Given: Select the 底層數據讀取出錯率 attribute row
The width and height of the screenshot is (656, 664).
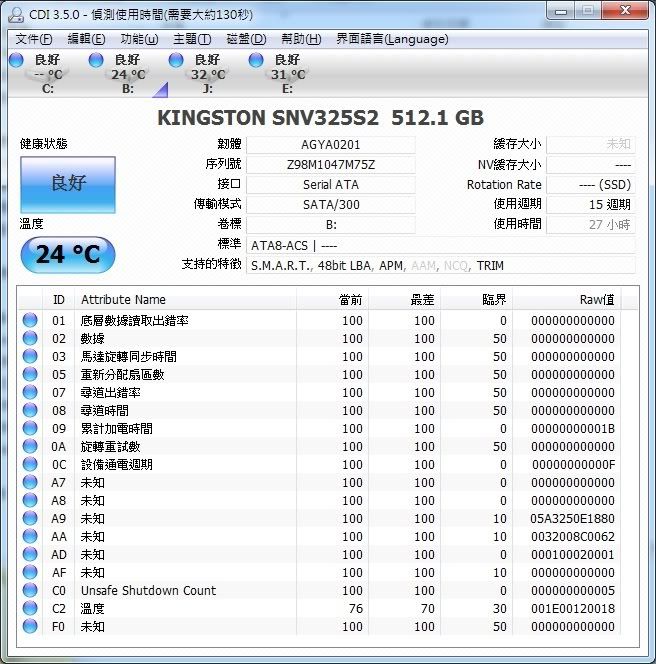Looking at the screenshot, I should click(319, 321).
